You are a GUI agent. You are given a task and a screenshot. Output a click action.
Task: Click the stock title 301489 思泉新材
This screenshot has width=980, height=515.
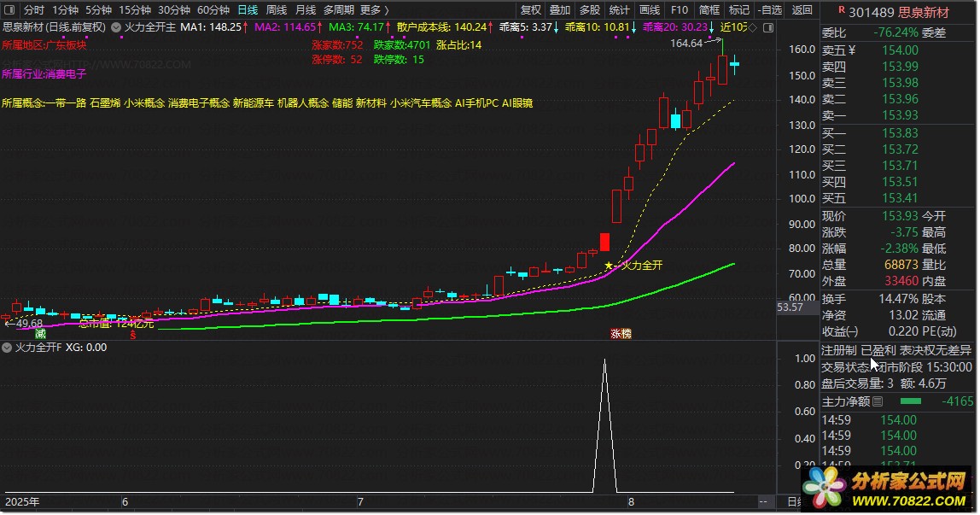click(x=899, y=12)
